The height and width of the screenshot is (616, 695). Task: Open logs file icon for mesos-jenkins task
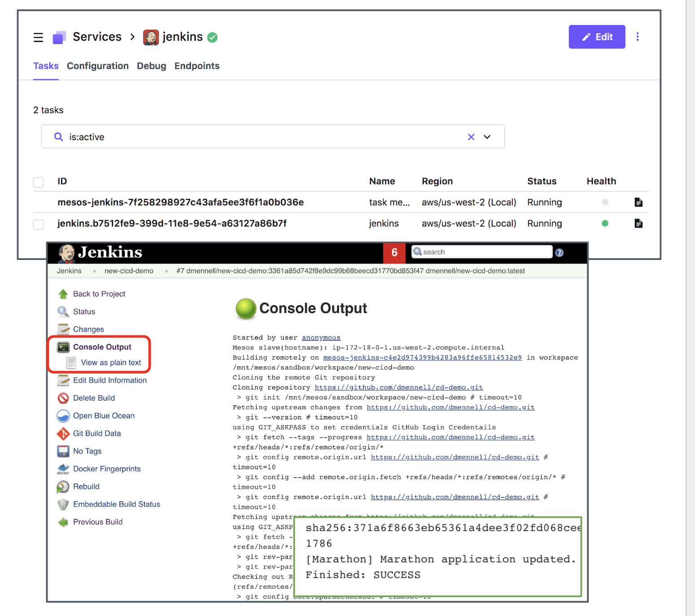[x=638, y=202]
